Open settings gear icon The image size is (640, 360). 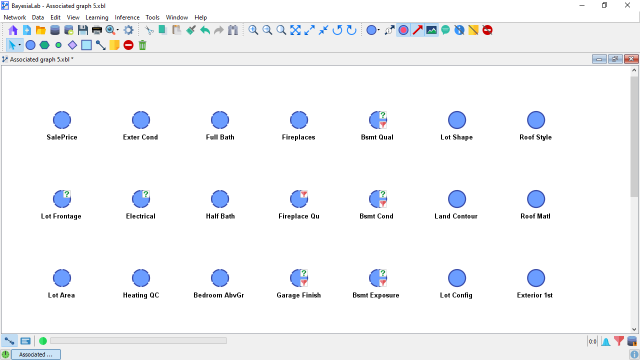129,30
